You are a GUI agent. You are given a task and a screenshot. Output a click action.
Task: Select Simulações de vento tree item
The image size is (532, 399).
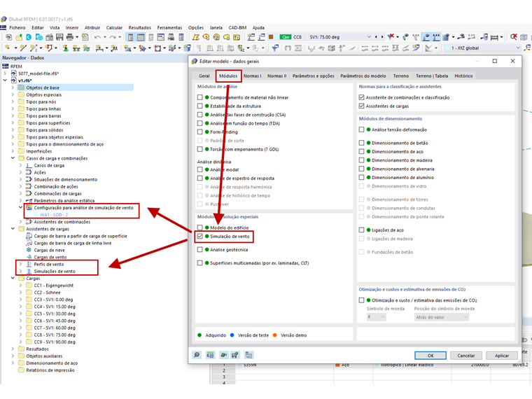(55, 272)
